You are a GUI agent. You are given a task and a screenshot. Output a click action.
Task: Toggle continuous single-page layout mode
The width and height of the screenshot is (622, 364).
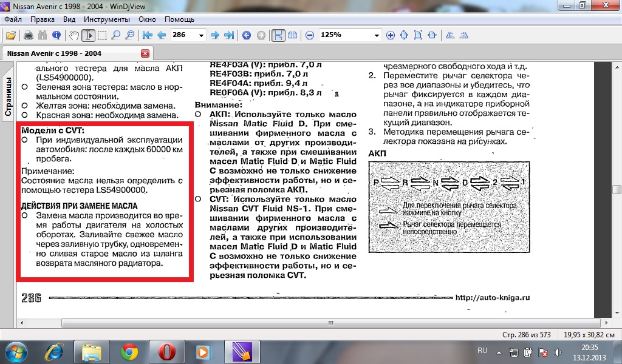pyautogui.click(x=277, y=35)
